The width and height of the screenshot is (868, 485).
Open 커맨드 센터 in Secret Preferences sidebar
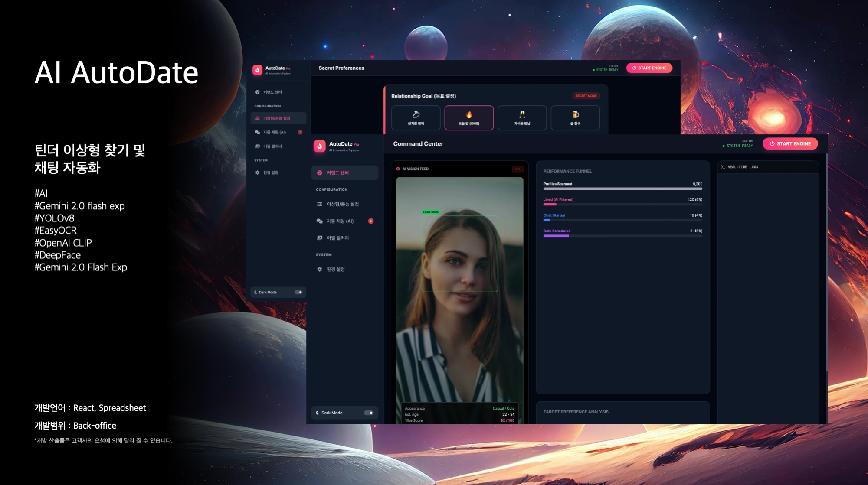tap(272, 92)
